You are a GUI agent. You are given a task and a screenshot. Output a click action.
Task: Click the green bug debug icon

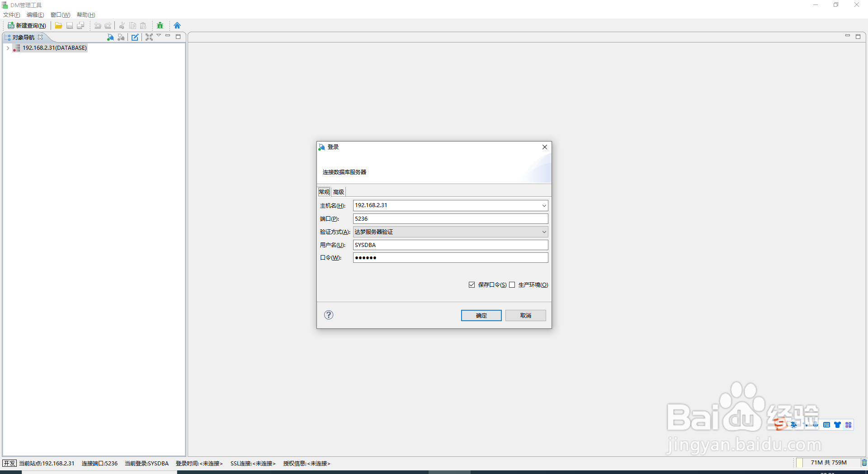click(160, 25)
